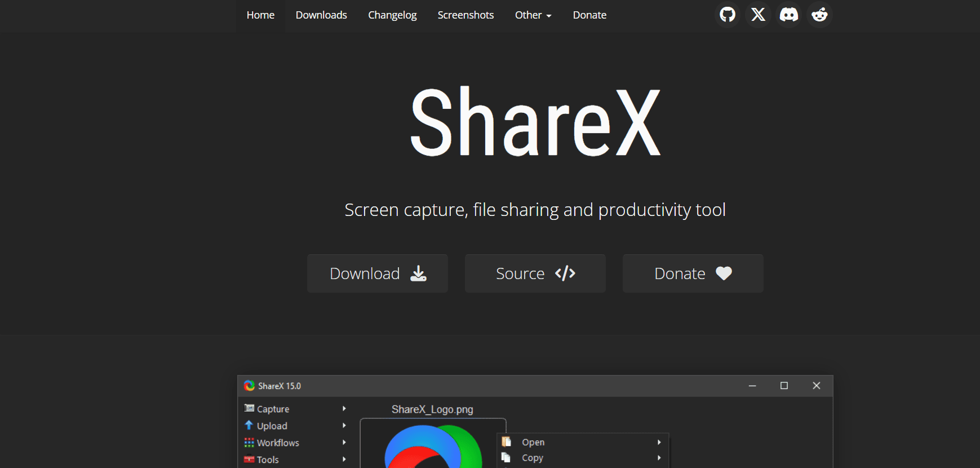Screen dimensions: 980x468
Task: Click the Reddit social icon
Action: 819,15
